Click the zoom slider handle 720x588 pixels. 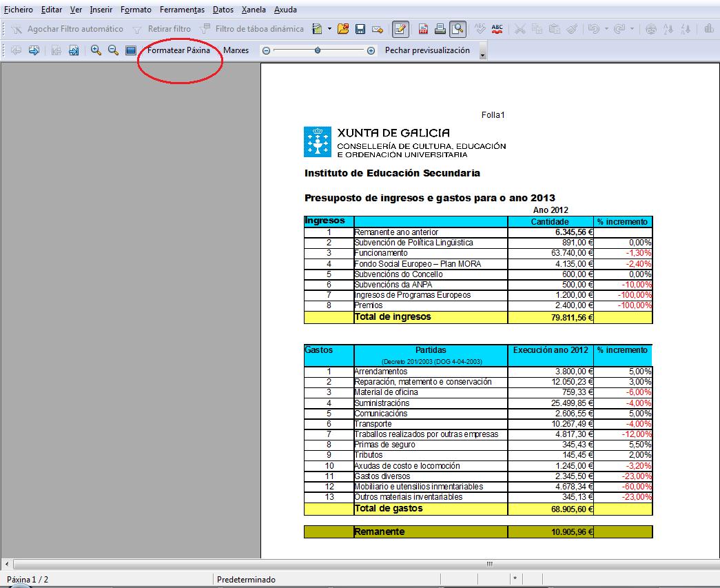point(318,50)
